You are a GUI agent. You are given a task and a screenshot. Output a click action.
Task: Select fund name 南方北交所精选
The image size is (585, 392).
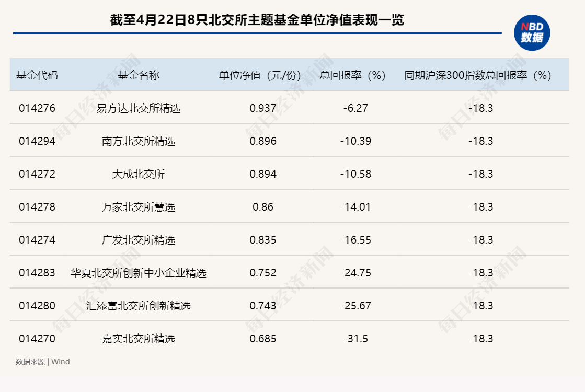point(139,141)
